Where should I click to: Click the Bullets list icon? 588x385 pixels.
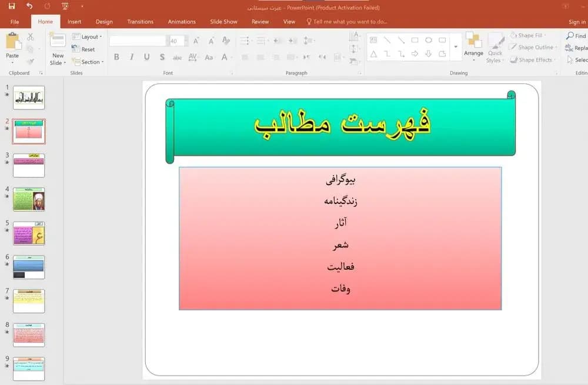(245, 41)
